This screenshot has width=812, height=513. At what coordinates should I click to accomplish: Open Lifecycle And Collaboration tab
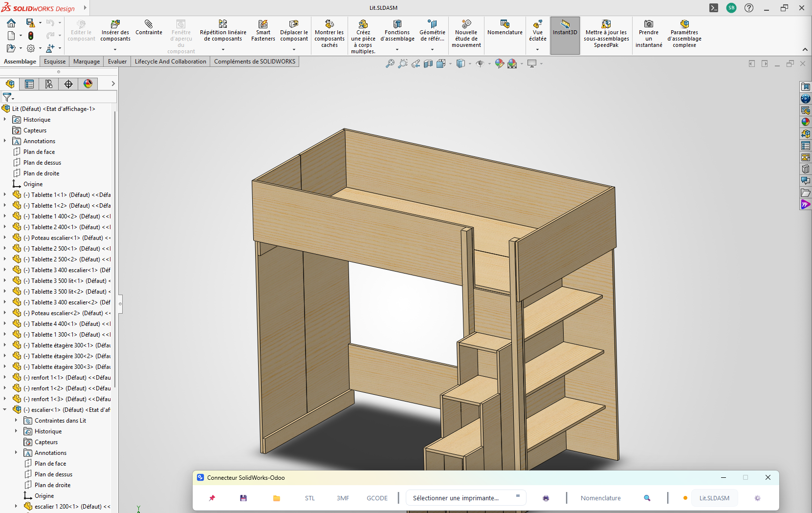click(171, 62)
